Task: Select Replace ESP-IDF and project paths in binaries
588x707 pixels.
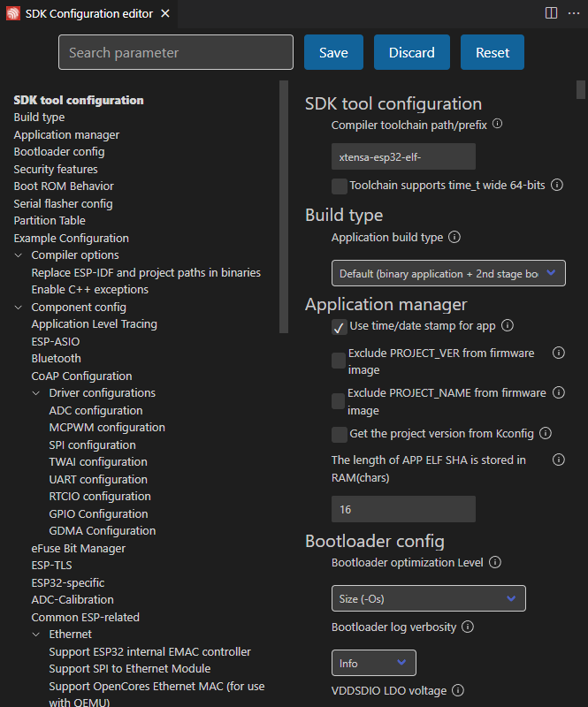Action: [x=146, y=273]
